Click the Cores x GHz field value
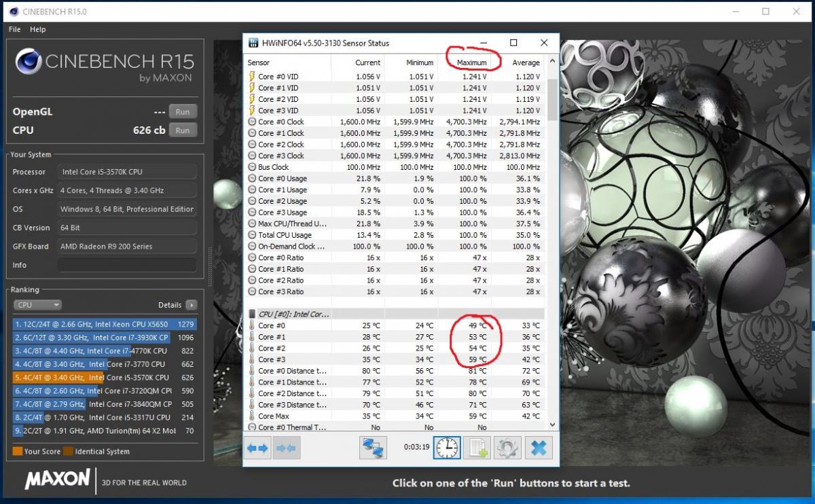This screenshot has height=504, width=815. [126, 190]
